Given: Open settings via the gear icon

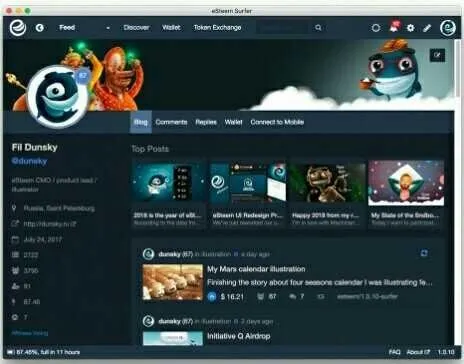Looking at the screenshot, I should 411,28.
